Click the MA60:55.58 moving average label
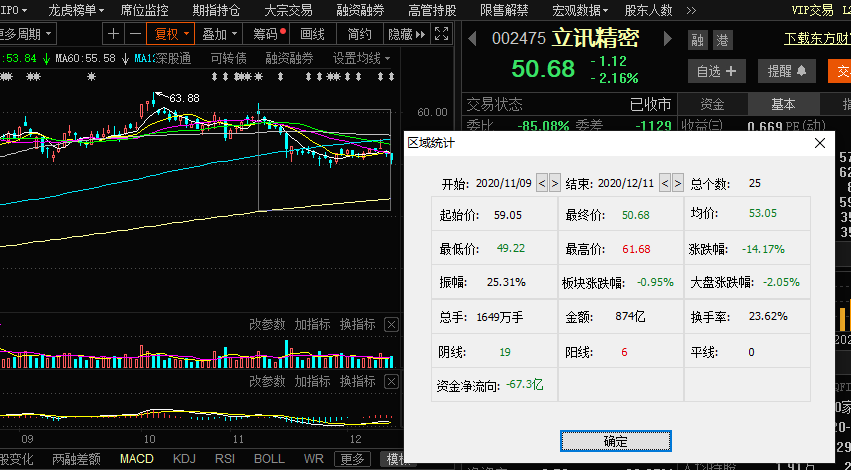Viewport: 851px width, 470px height. point(85,58)
